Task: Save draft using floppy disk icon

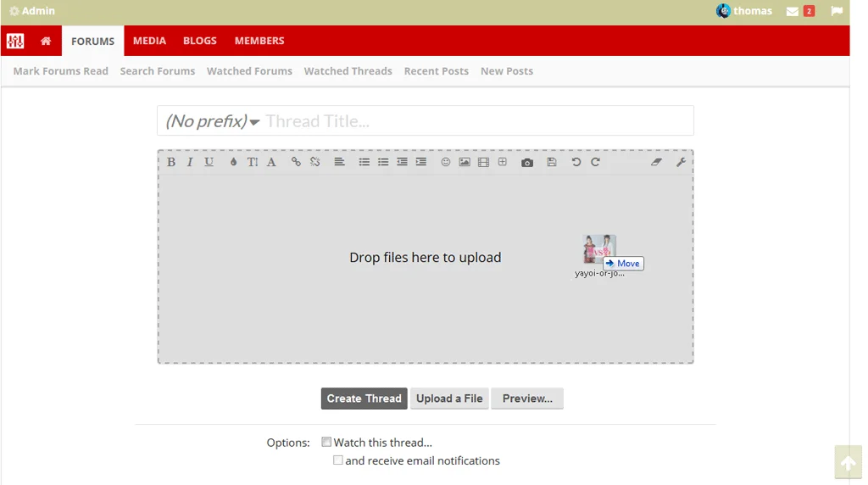Action: [x=552, y=162]
